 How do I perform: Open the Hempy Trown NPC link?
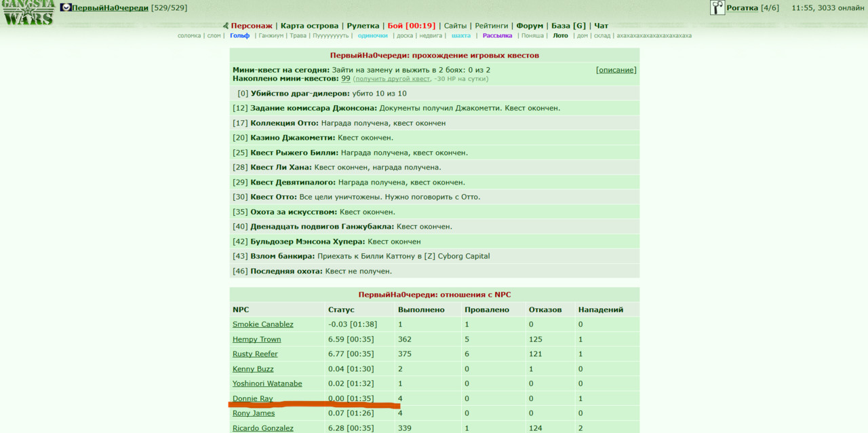coord(256,339)
